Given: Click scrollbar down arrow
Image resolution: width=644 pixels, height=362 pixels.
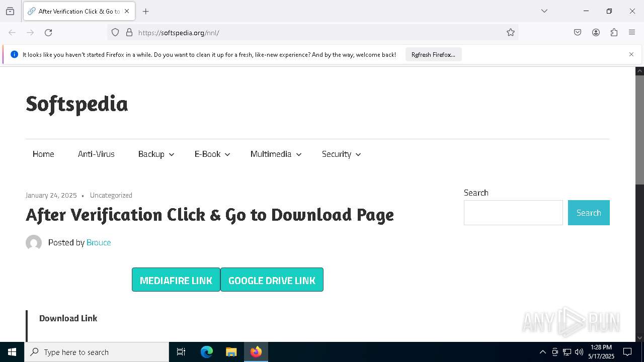Looking at the screenshot, I should click(x=640, y=338).
